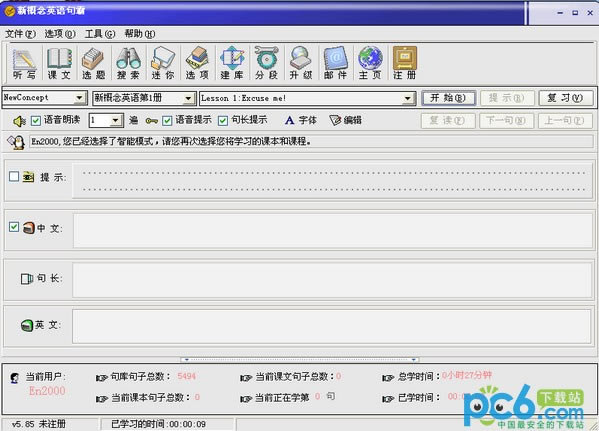Click the 句长 row icon
This screenshot has width=599, height=431.
coord(27,279)
